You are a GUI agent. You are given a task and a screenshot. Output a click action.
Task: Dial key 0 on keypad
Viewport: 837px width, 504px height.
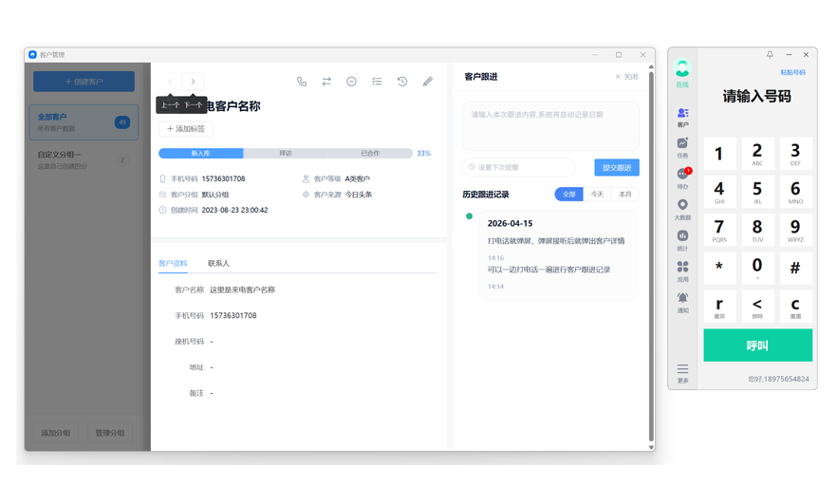[x=757, y=268]
